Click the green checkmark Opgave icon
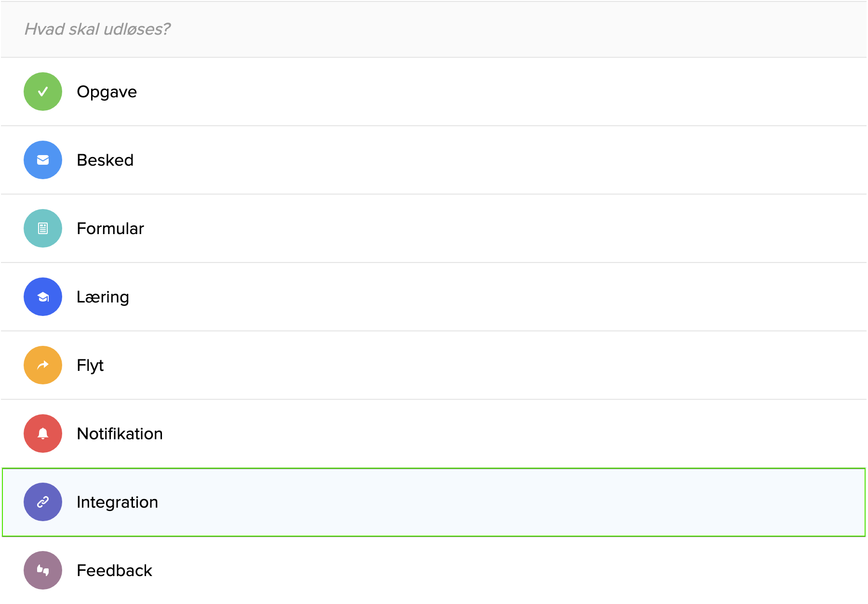 tap(43, 92)
